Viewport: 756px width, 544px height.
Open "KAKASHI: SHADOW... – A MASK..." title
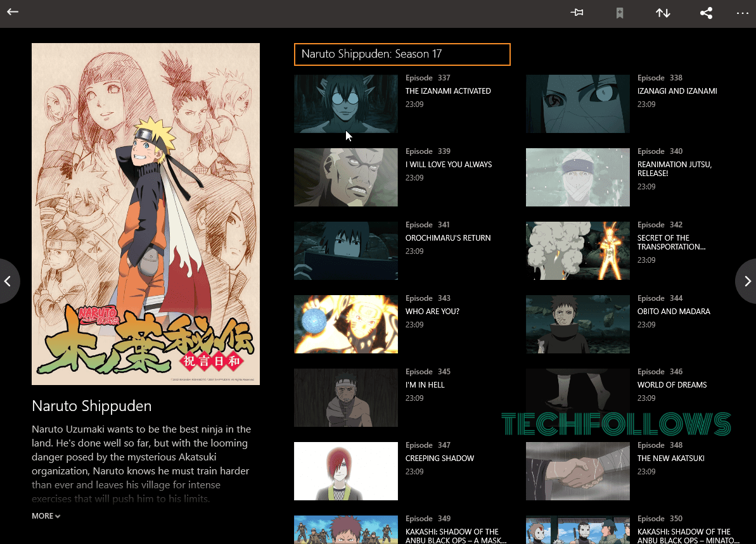click(x=456, y=536)
